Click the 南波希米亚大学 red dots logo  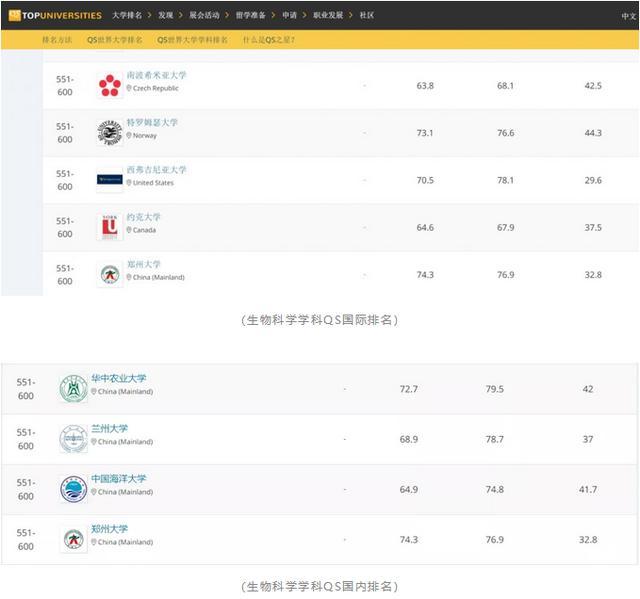tap(110, 85)
